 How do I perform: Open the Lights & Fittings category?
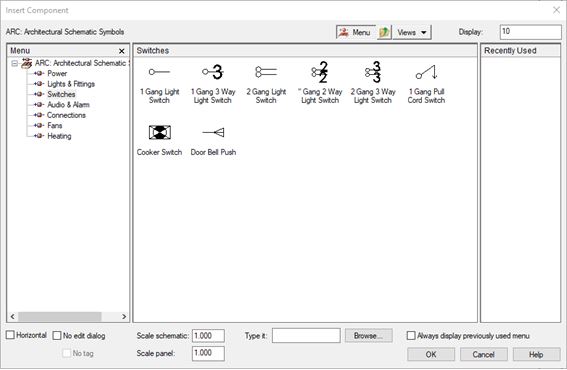click(x=71, y=84)
